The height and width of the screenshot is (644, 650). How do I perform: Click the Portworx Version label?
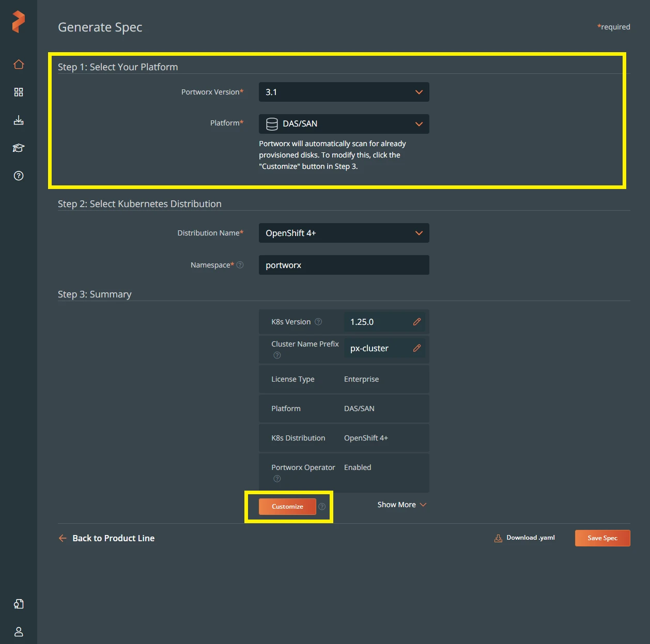(212, 92)
